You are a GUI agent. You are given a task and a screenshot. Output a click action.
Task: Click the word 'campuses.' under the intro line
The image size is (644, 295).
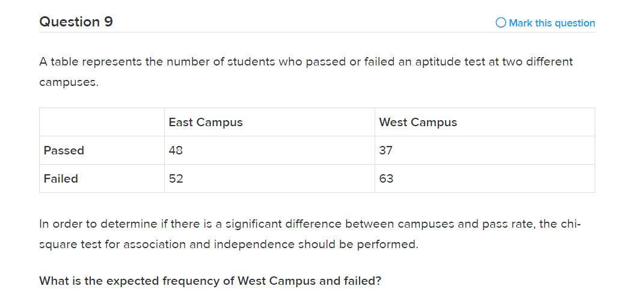69,82
